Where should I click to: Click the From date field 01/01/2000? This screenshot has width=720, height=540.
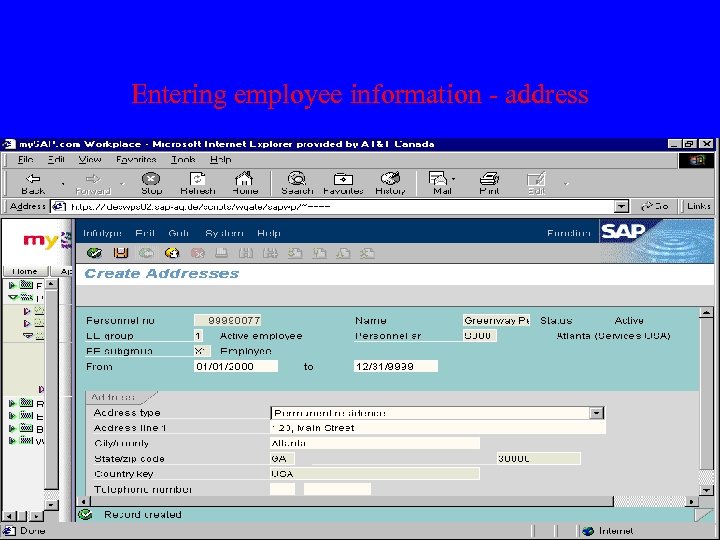(x=236, y=366)
